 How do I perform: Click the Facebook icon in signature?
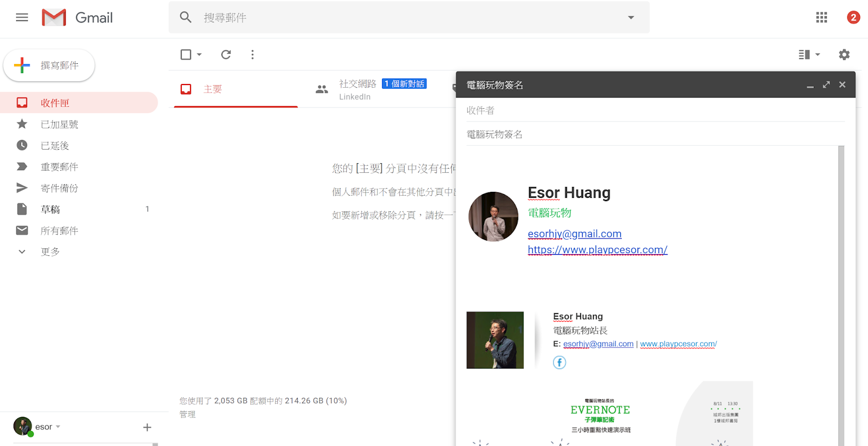[559, 363]
